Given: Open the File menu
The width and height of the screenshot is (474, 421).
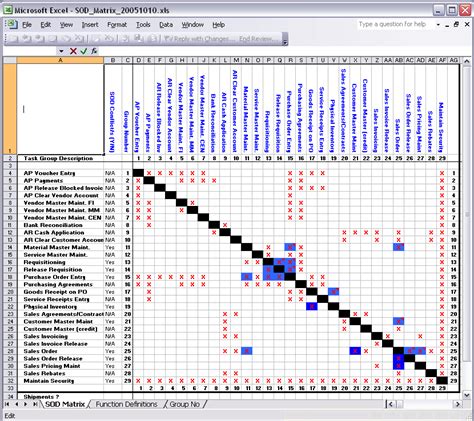Looking at the screenshot, I should tap(27, 25).
